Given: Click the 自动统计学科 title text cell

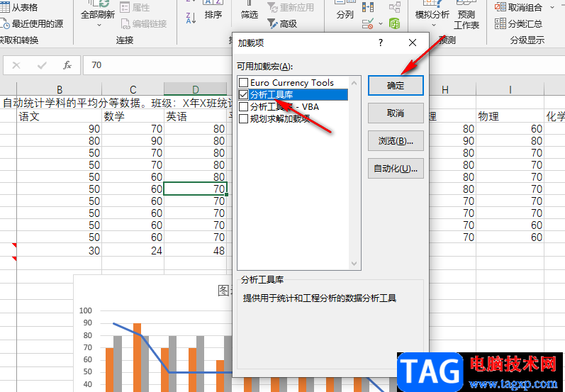Looking at the screenshot, I should 118,103.
